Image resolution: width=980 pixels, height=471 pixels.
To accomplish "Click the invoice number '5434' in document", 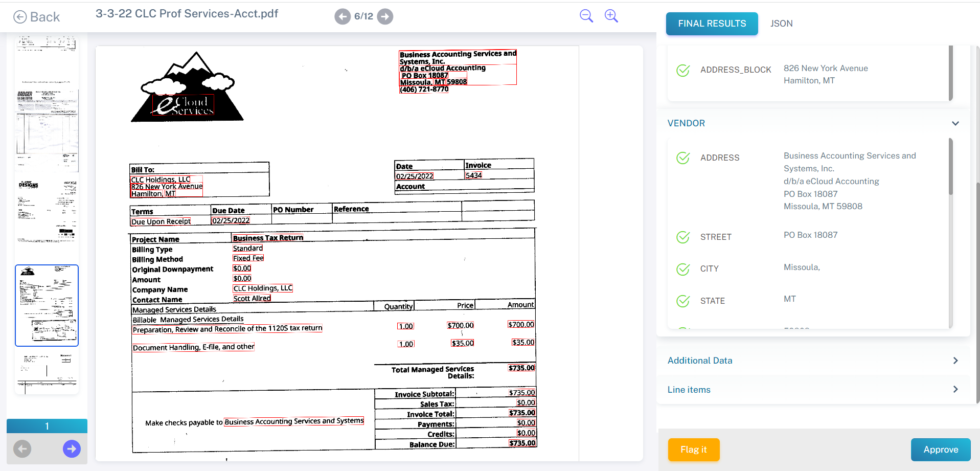I will 473,175.
